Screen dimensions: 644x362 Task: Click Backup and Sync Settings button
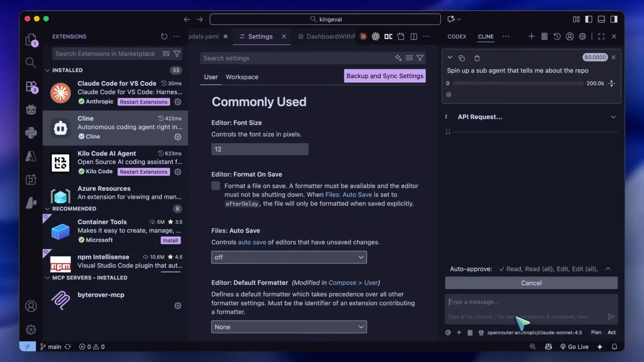coord(385,76)
